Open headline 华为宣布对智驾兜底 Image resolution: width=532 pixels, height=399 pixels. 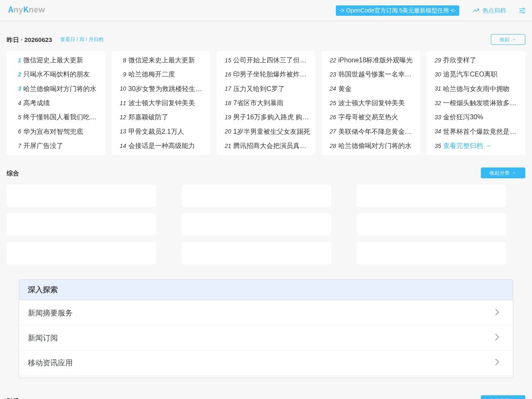click(53, 132)
